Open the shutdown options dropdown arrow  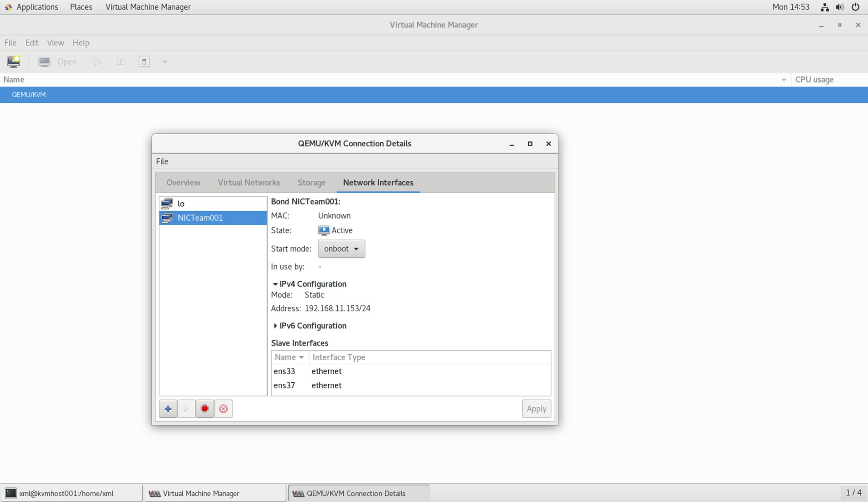click(165, 62)
